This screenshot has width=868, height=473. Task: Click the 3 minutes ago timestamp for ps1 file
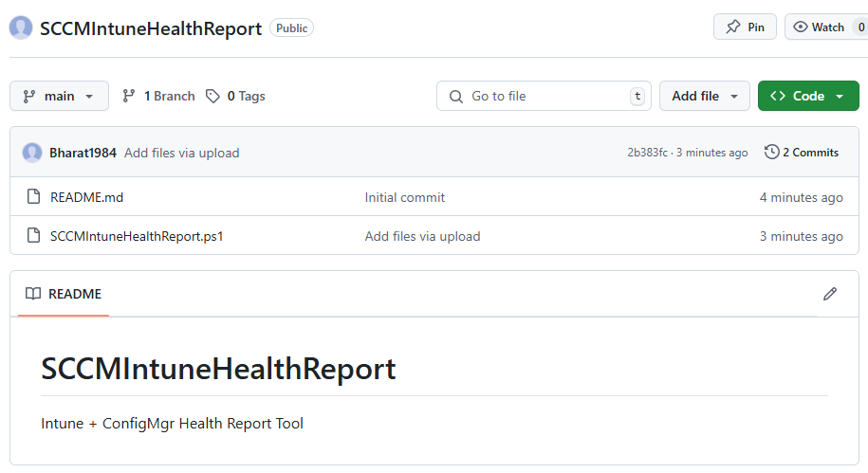801,236
